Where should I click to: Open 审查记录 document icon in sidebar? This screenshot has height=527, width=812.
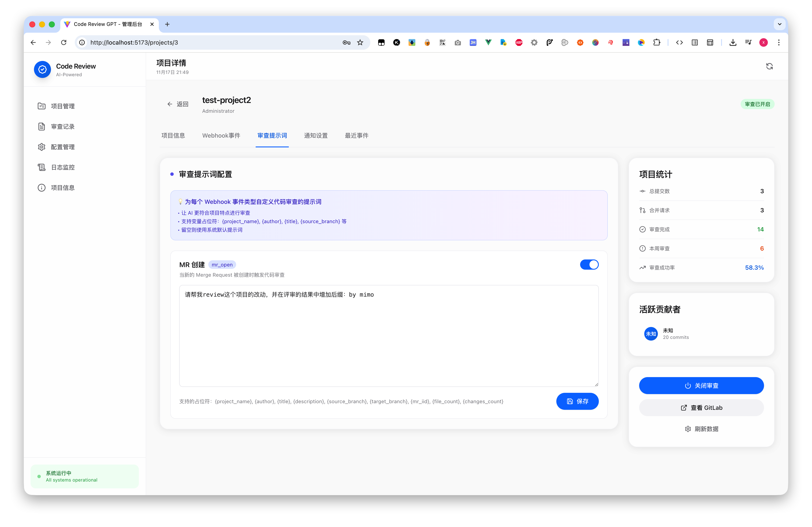[x=42, y=127]
